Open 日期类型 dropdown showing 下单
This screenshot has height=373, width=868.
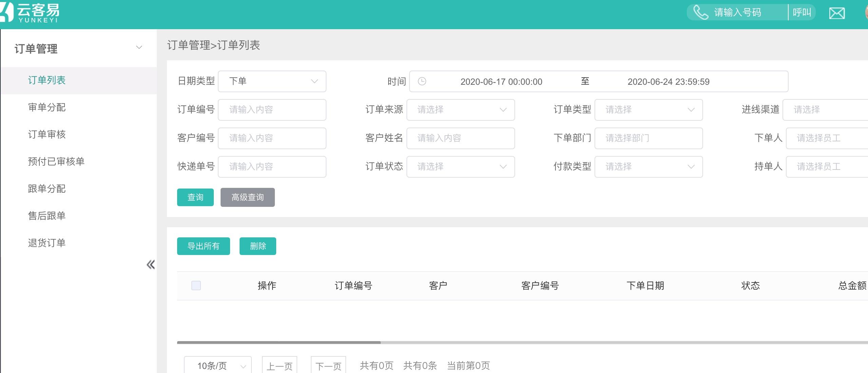pos(272,81)
